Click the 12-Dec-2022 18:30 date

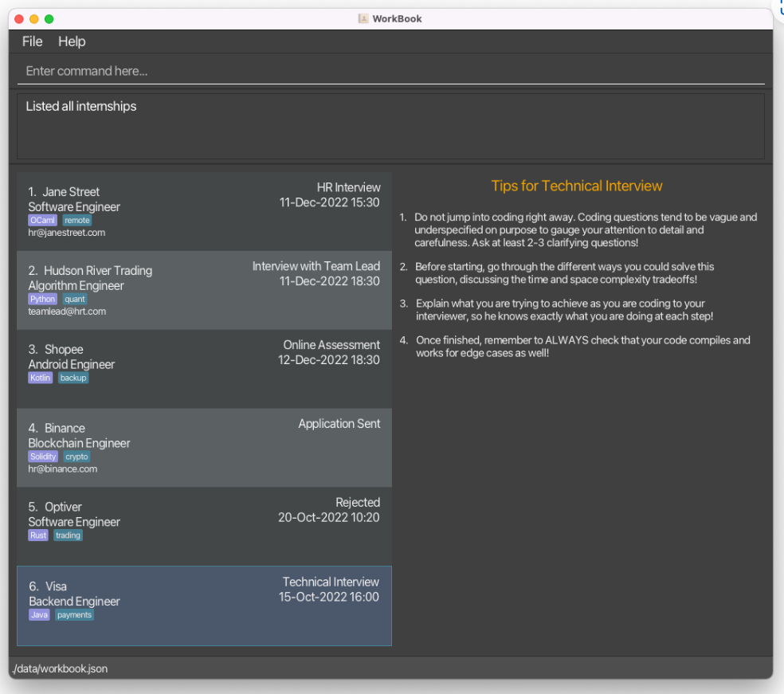point(328,360)
